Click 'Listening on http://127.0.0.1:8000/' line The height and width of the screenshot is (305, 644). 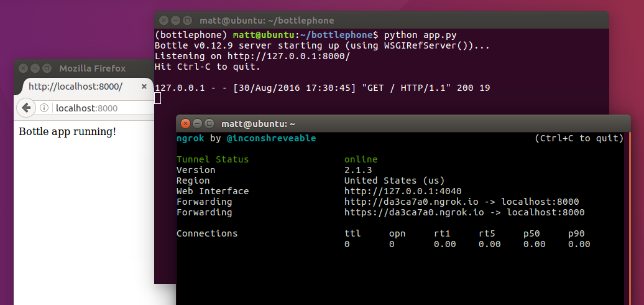(x=252, y=56)
